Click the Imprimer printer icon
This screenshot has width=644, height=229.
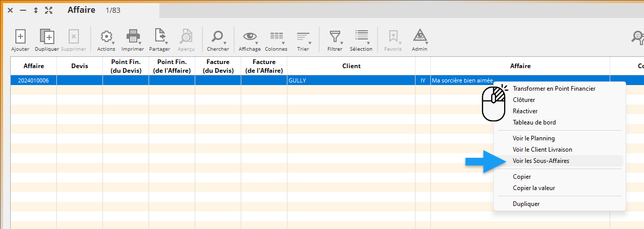pyautogui.click(x=133, y=37)
